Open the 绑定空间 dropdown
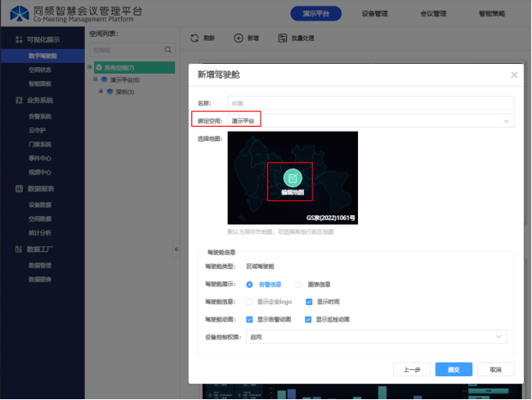The width and height of the screenshot is (532, 400). pyautogui.click(x=370, y=121)
